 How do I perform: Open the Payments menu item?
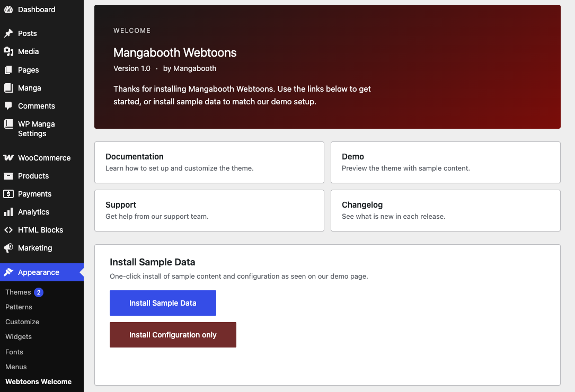(x=35, y=194)
